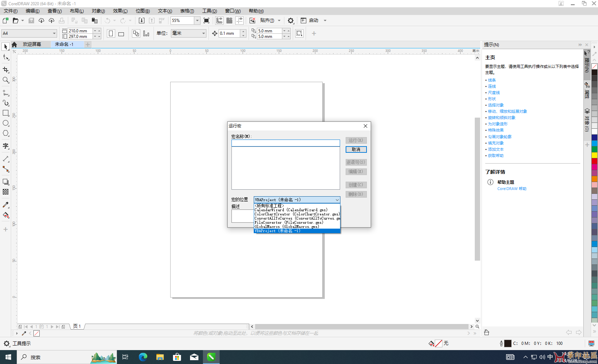Open the CorelDRAW 帮助 link
598x364 pixels.
[x=512, y=189]
